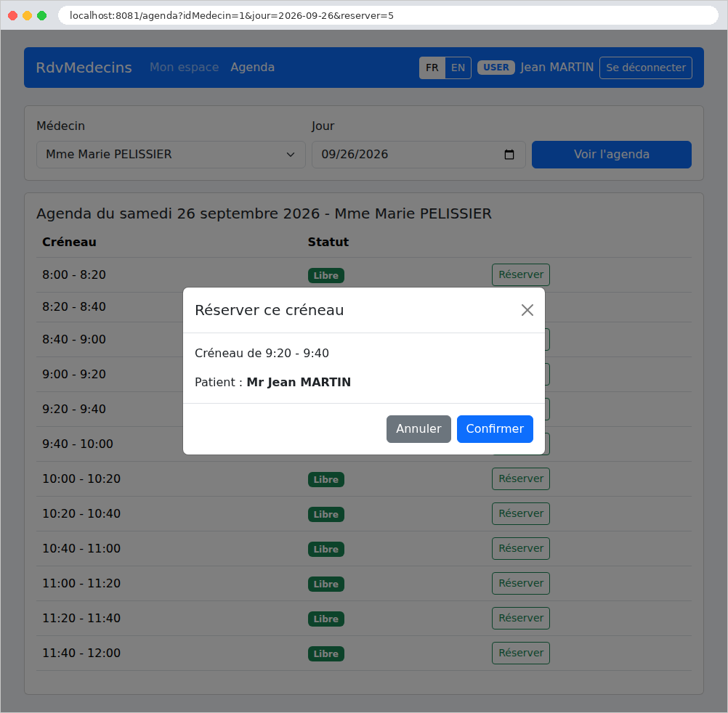This screenshot has height=713, width=728.
Task: Click the Créneau column header
Action: (69, 243)
